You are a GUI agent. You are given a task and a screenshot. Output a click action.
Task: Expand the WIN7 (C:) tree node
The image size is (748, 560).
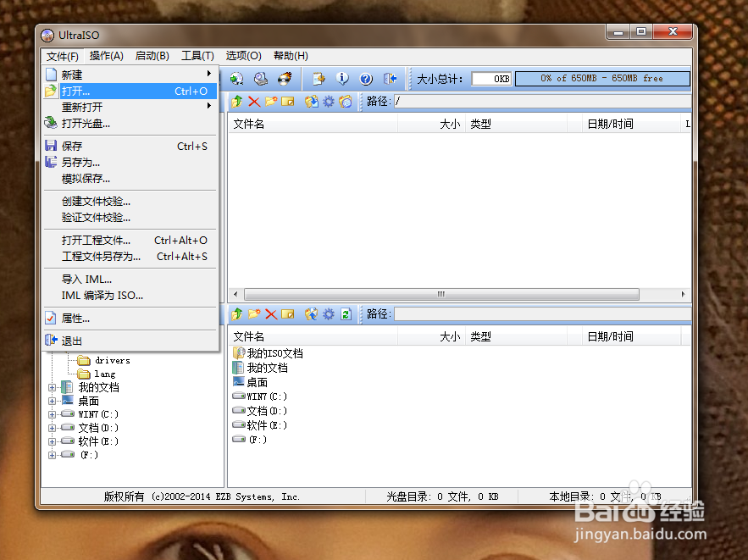click(52, 414)
